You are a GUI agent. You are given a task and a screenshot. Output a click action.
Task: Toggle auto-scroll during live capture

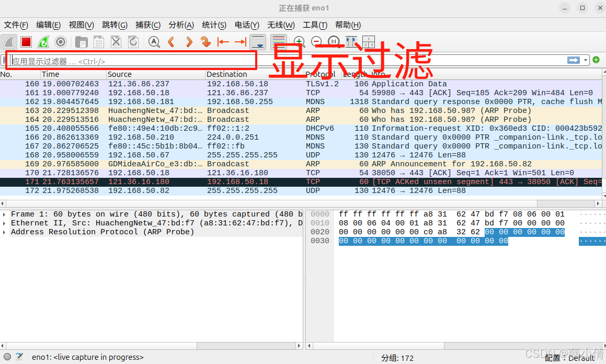(257, 42)
